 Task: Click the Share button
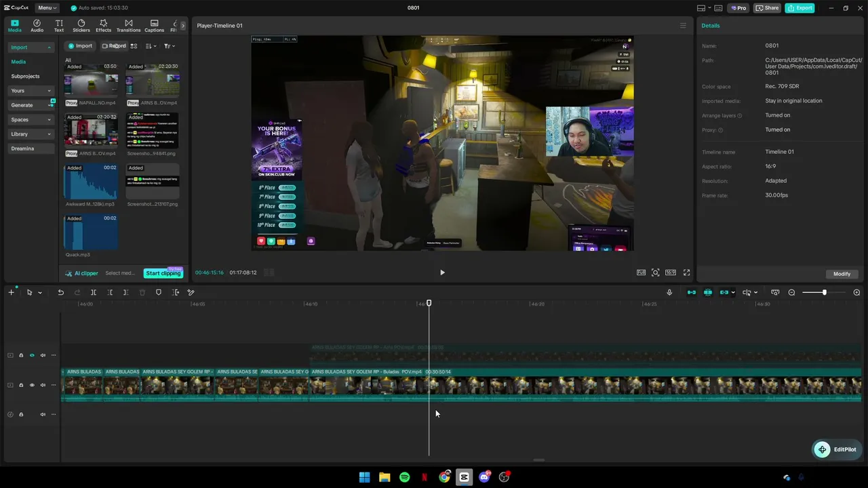768,8
